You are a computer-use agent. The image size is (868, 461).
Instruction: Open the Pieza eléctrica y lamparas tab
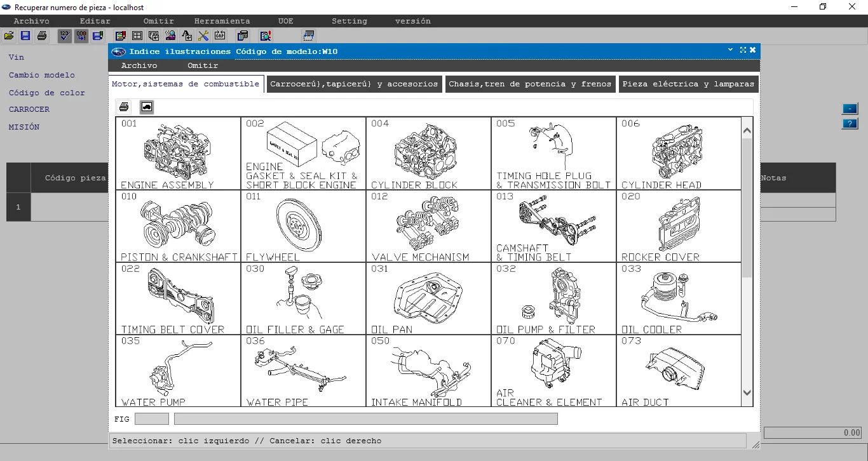tap(688, 84)
